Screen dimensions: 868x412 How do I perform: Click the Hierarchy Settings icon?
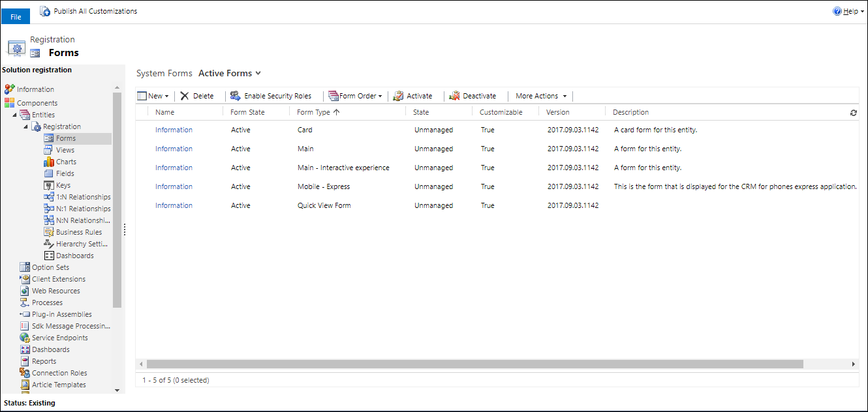pos(49,244)
